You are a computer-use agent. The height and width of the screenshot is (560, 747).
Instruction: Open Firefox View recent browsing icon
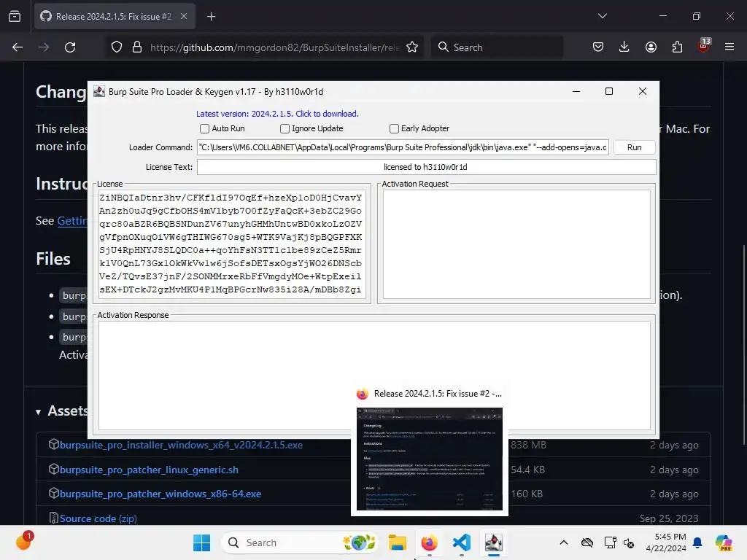click(x=15, y=17)
